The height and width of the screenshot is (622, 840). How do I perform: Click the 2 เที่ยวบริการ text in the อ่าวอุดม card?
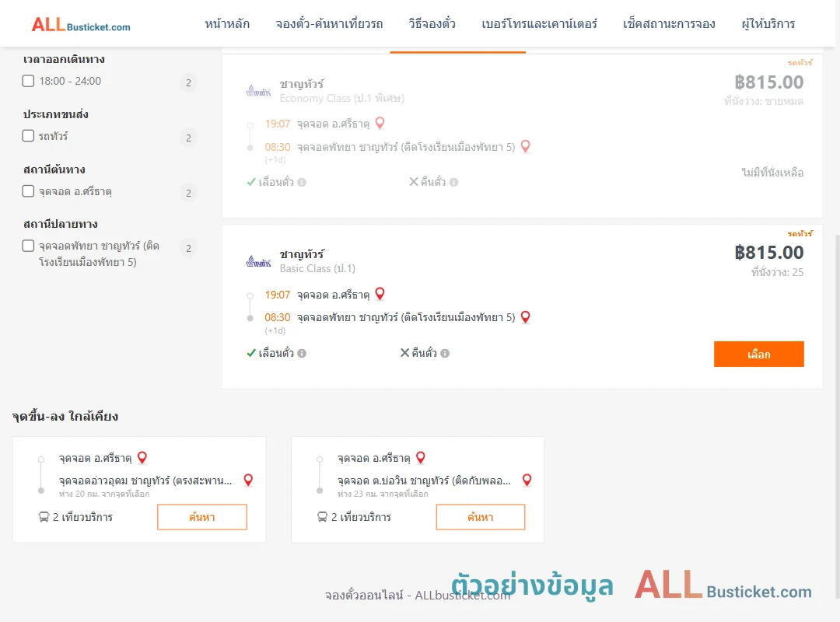click(82, 517)
